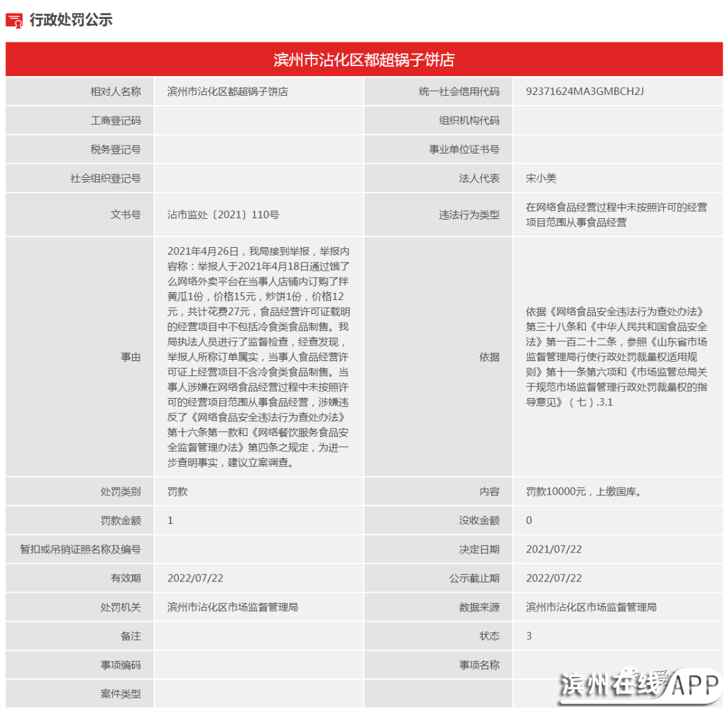Click the red certificate icon beside 行政处罚公示
This screenshot has height=710, width=728.
click(x=14, y=20)
